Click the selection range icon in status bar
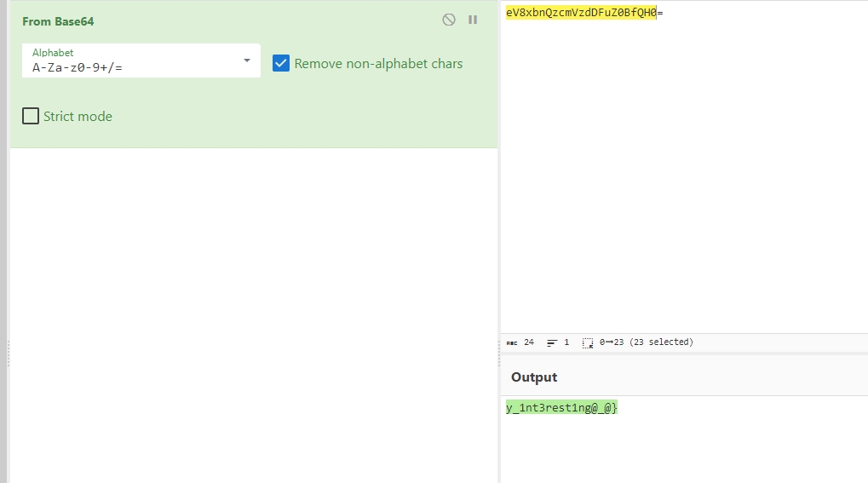This screenshot has width=868, height=483. [588, 342]
